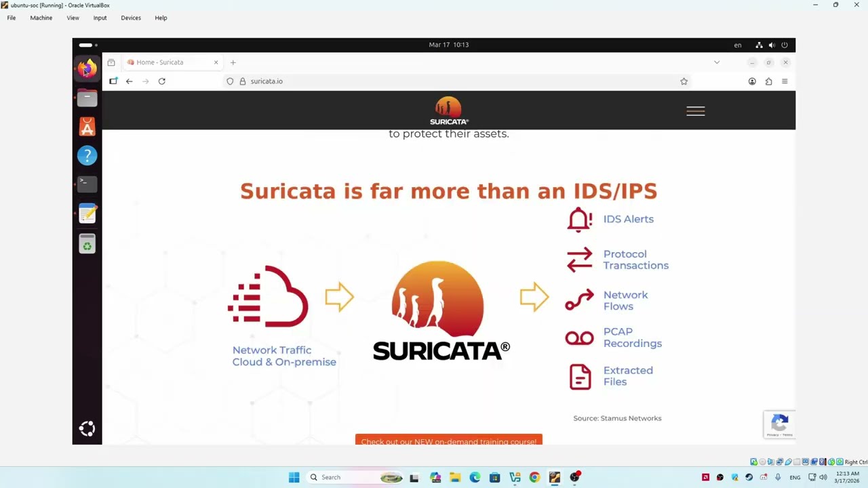Open the Suricata site hamburger menu
The height and width of the screenshot is (488, 868).
point(696,111)
